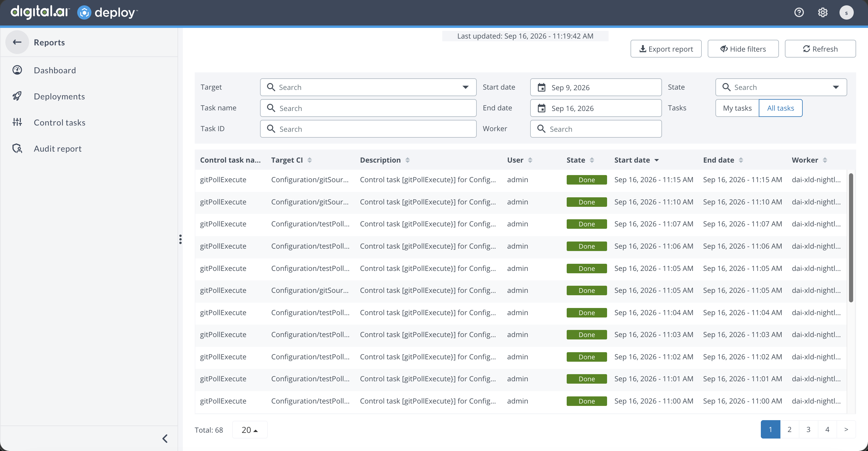Sort by the State column arrows
868x451 pixels.
(x=592, y=160)
